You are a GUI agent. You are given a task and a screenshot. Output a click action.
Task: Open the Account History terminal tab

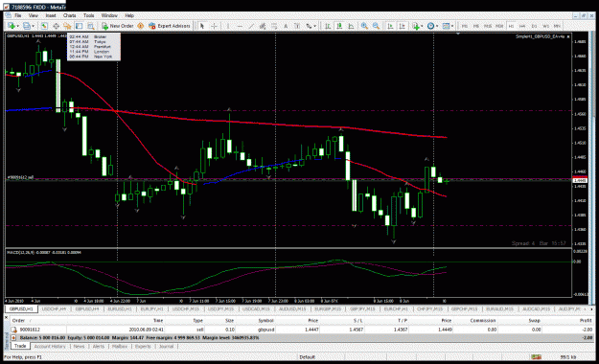pos(50,347)
